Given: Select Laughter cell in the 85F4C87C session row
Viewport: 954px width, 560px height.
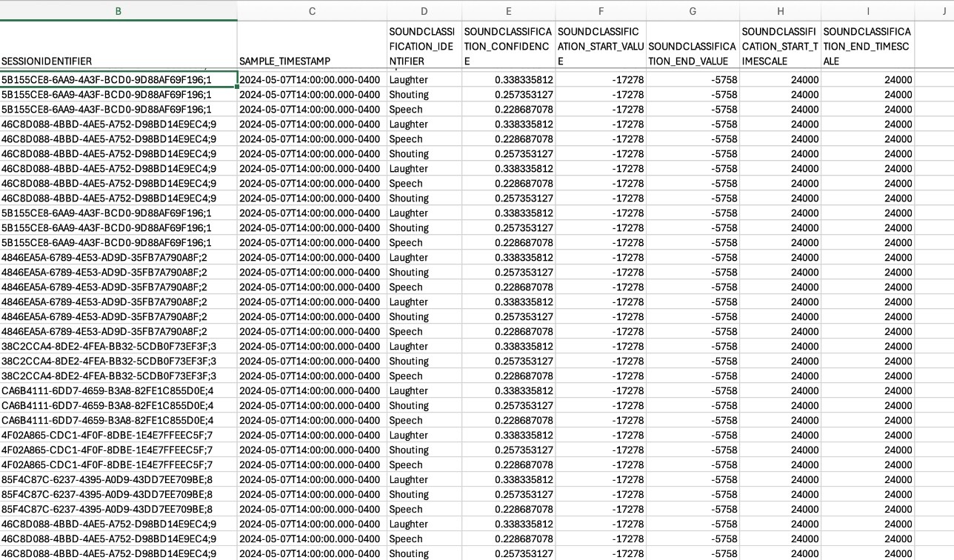Looking at the screenshot, I should click(x=424, y=479).
